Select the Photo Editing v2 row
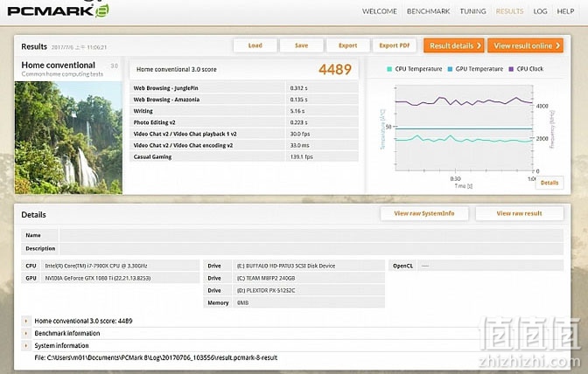The height and width of the screenshot is (374, 588). (244, 122)
